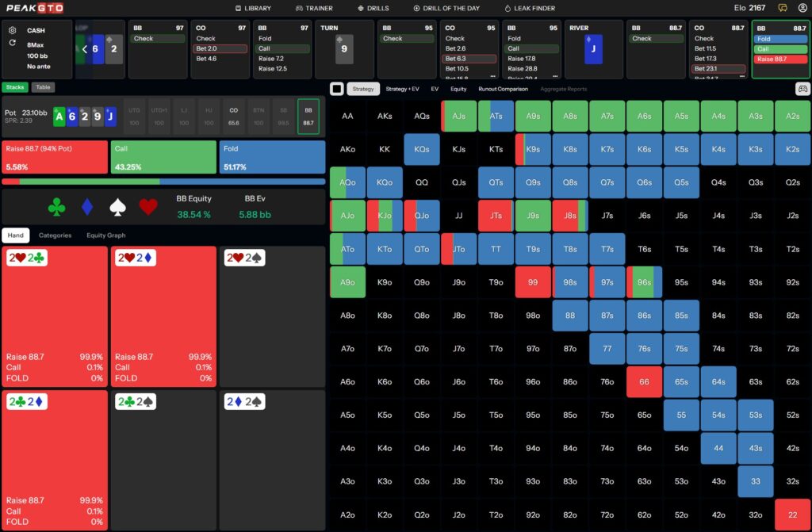This screenshot has width=812, height=532.
Task: Filter by the white spade suit icon
Action: (117, 208)
